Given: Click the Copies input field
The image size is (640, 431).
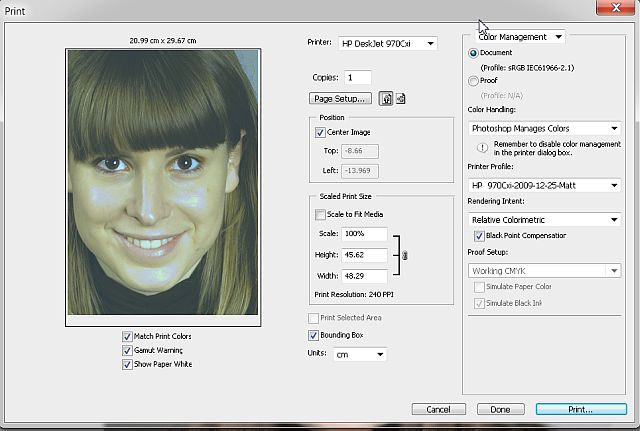Looking at the screenshot, I should [x=356, y=77].
